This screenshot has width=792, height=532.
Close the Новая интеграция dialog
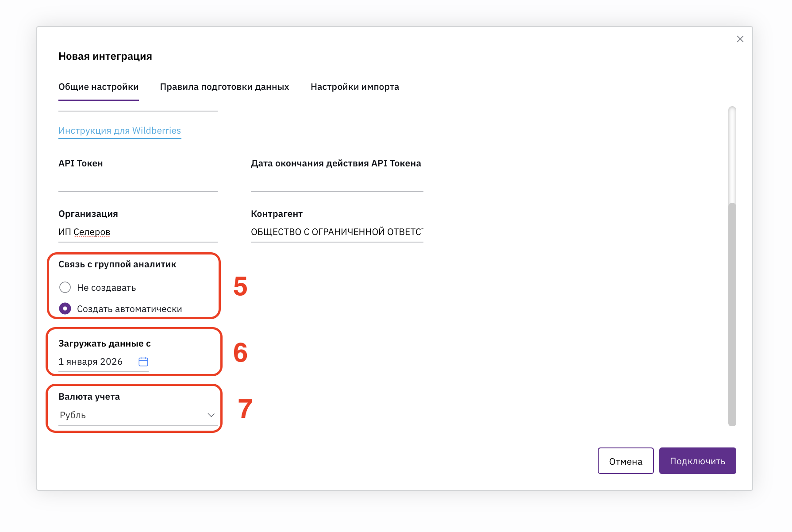(x=740, y=39)
